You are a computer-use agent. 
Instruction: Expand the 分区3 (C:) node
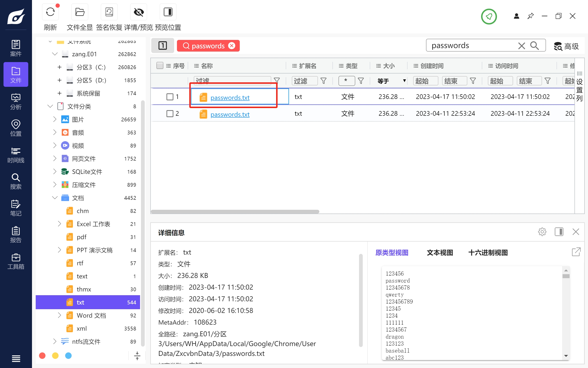60,67
